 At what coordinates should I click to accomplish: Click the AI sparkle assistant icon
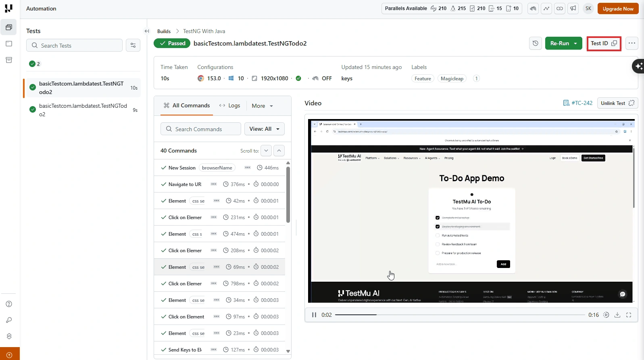coord(638,66)
